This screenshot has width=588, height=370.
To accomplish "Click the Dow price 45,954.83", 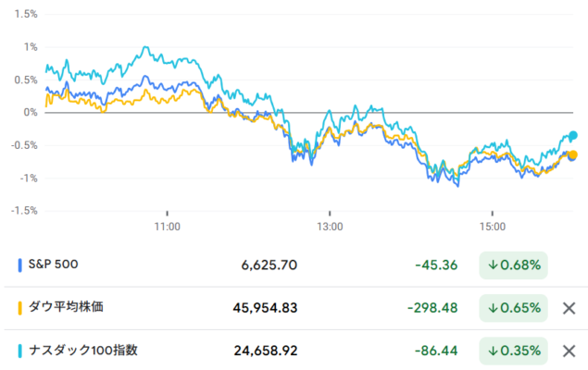I will click(x=264, y=308).
